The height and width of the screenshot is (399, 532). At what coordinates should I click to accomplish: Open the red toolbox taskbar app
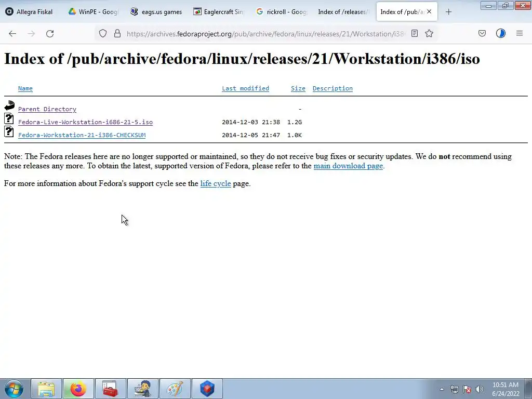[110, 389]
